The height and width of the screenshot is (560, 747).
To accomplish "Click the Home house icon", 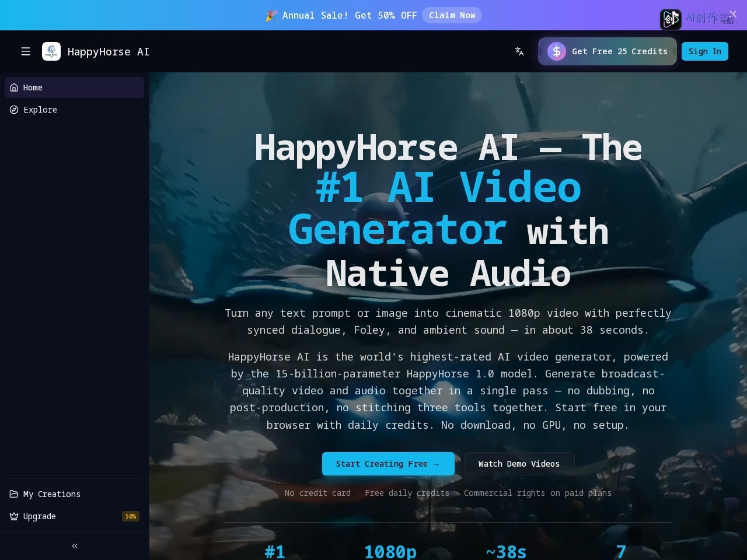I will (x=14, y=87).
